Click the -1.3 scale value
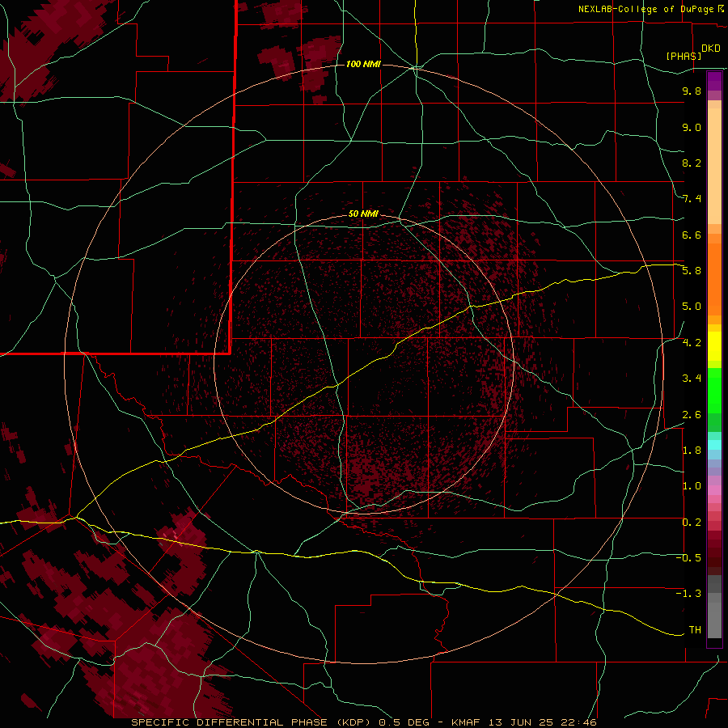The height and width of the screenshot is (728, 728). [x=688, y=594]
